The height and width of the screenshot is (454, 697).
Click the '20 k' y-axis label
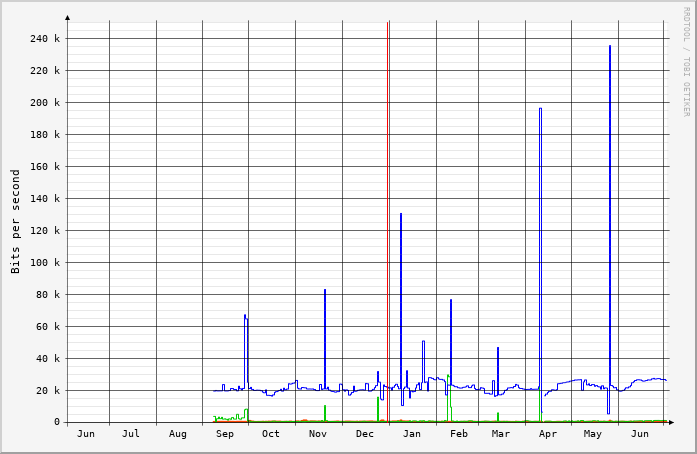[48, 391]
